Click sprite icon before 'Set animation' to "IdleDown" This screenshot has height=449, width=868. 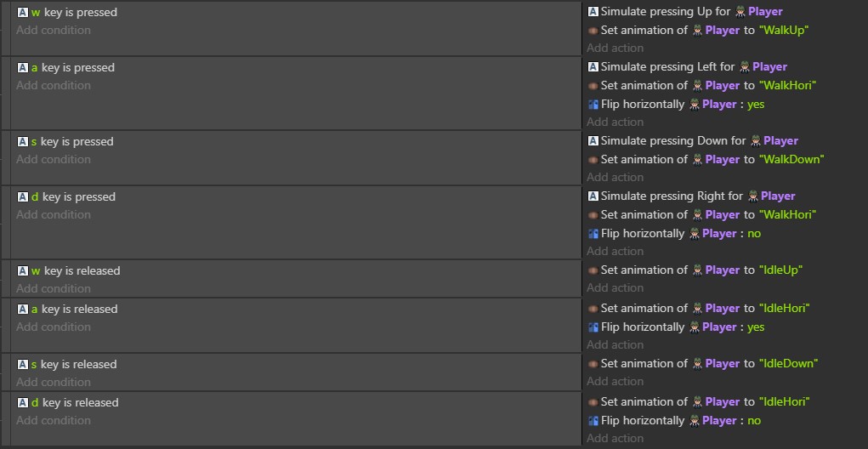[x=593, y=364]
